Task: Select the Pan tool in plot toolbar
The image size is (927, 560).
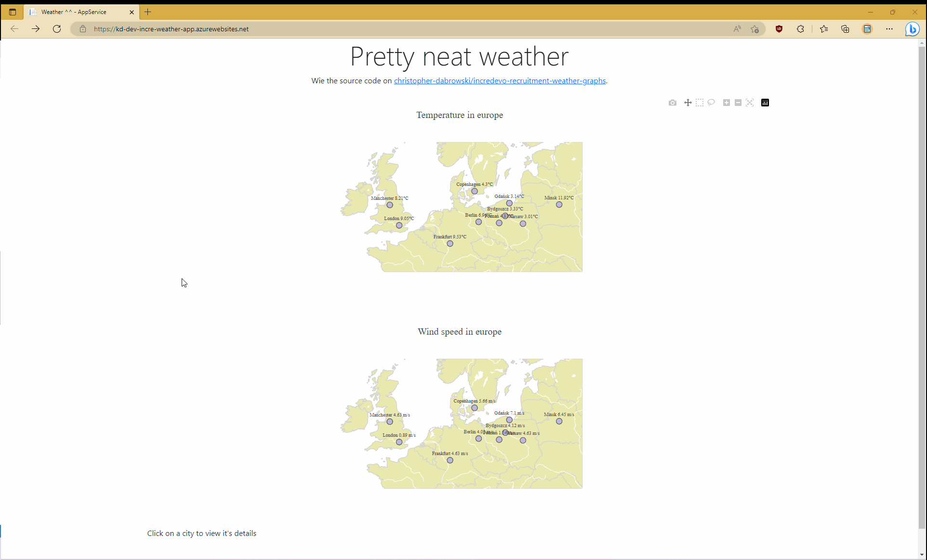Action: coord(688,103)
